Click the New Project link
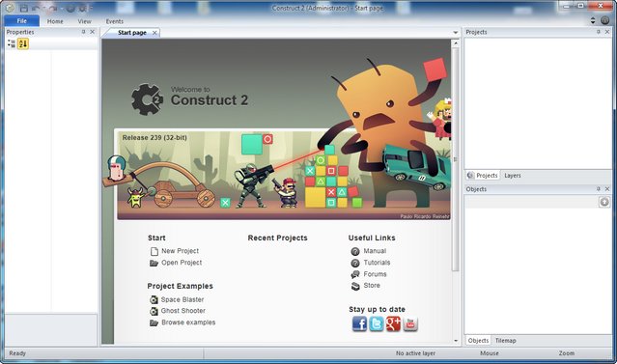 click(180, 251)
